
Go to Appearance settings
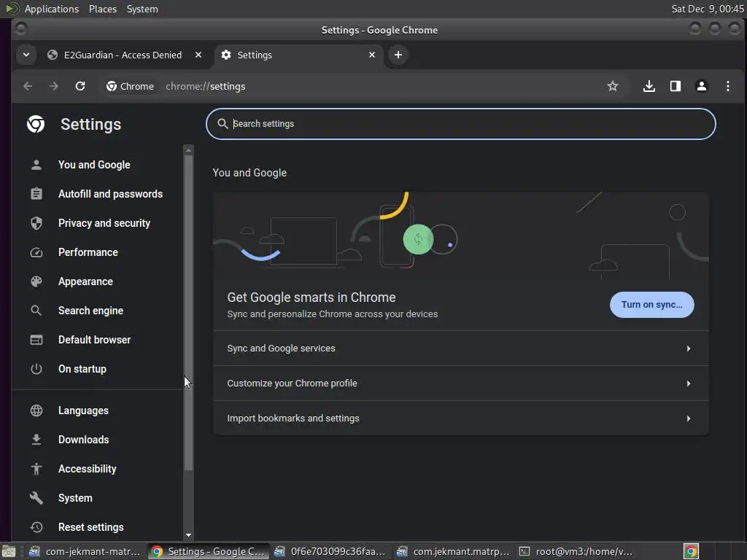coord(85,281)
